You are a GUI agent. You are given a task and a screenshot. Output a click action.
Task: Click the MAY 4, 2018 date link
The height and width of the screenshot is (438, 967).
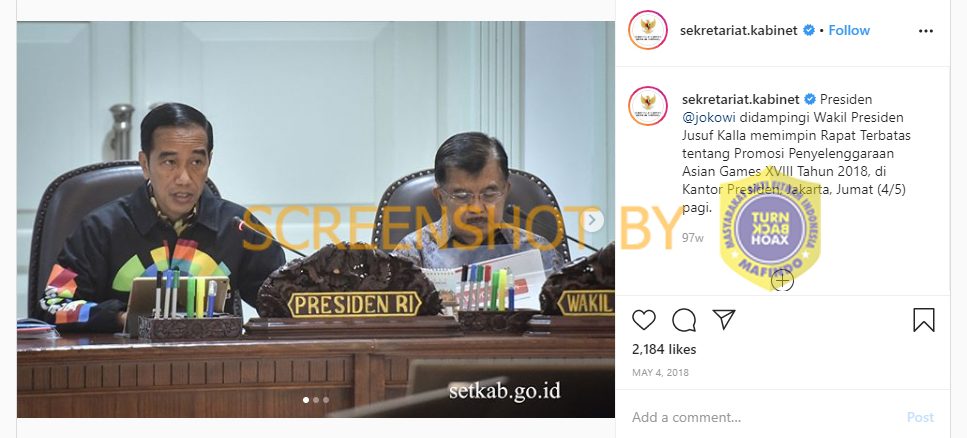click(660, 373)
